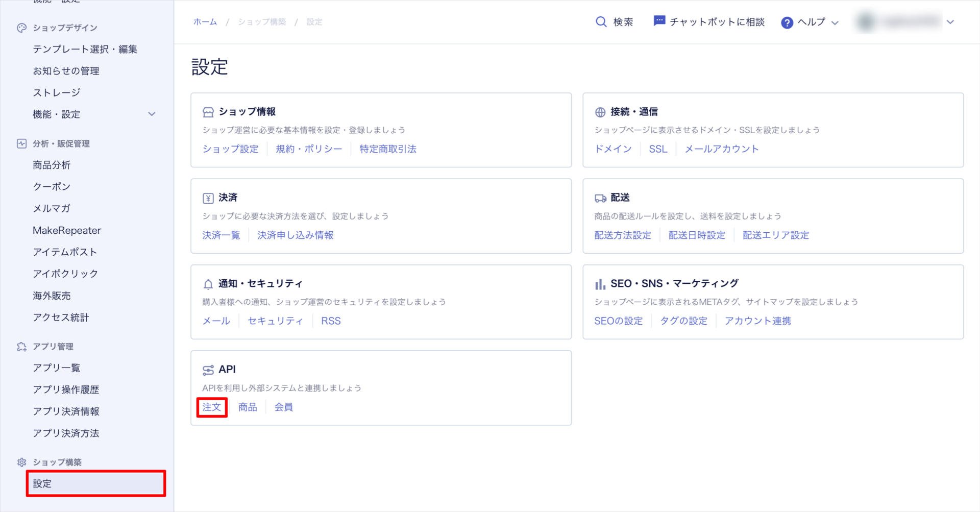The height and width of the screenshot is (512, 980).
Task: Click the search magnifier icon
Action: click(x=600, y=22)
